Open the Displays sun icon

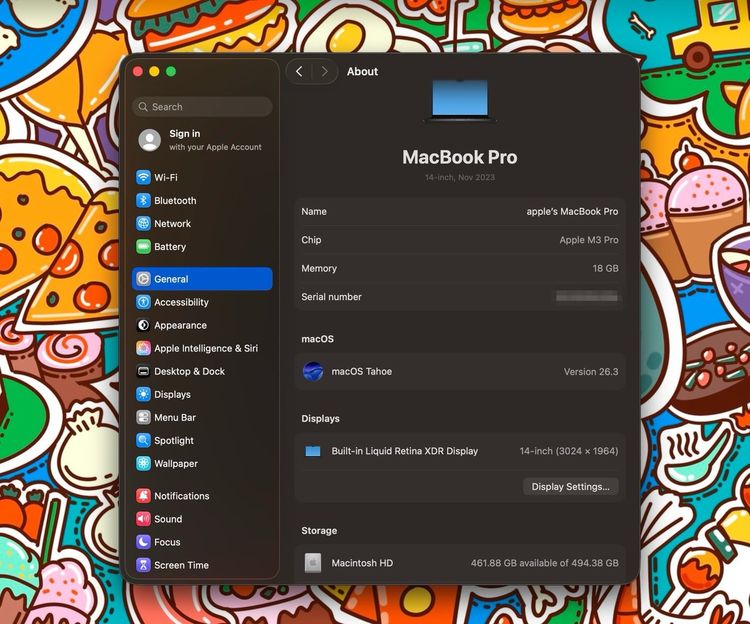pyautogui.click(x=143, y=394)
